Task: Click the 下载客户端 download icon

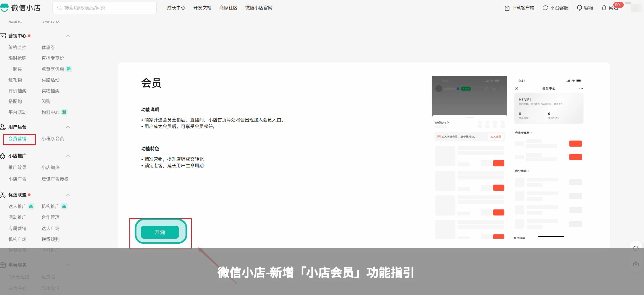Action: (507, 8)
